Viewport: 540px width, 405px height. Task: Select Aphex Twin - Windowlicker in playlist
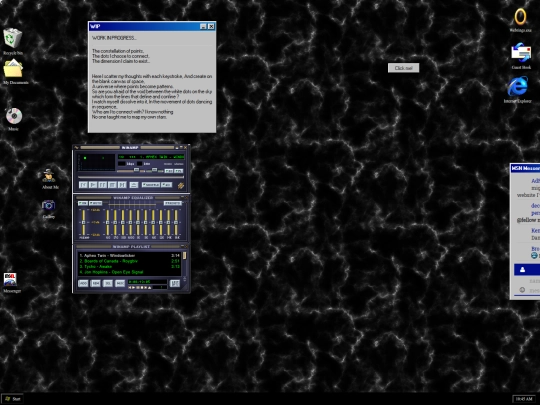[x=129, y=256]
